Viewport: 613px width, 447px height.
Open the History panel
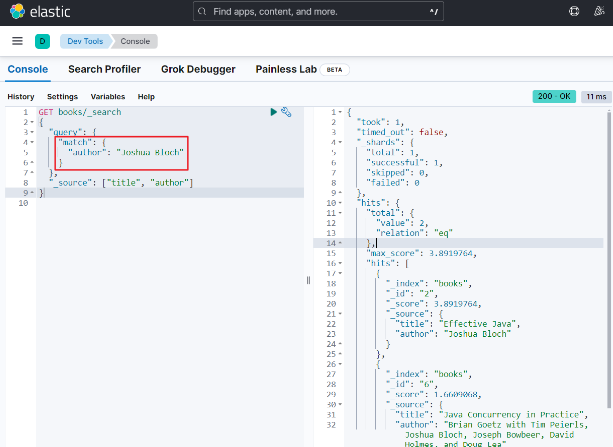point(21,97)
